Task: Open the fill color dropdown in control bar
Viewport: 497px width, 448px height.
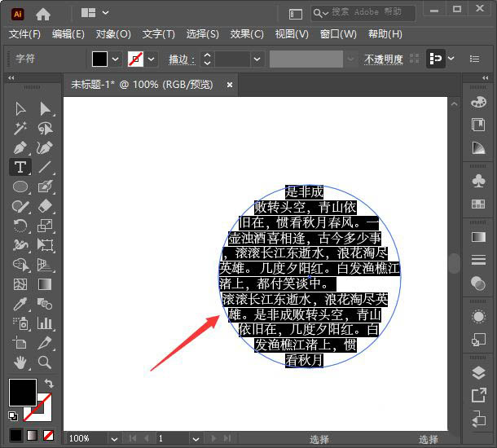Action: [x=116, y=59]
